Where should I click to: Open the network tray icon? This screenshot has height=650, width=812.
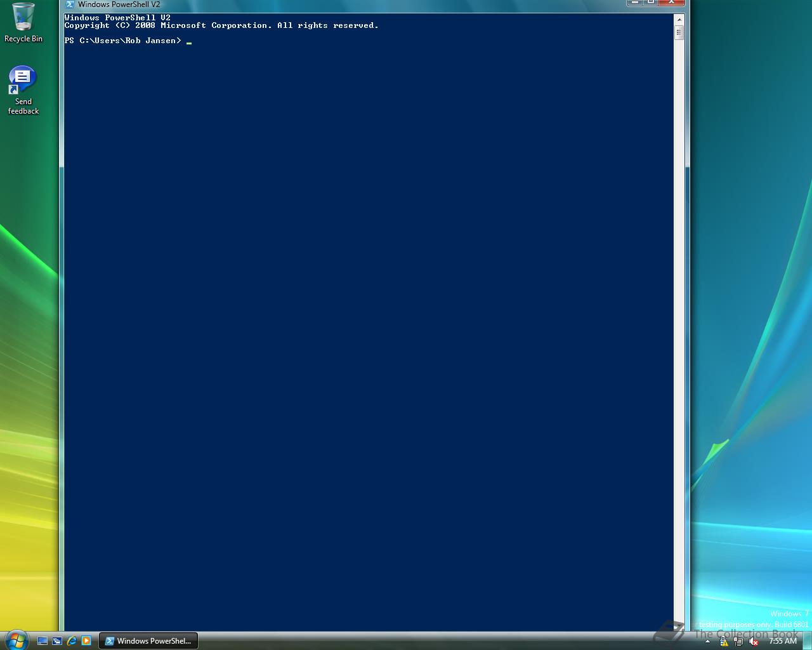[x=738, y=642]
